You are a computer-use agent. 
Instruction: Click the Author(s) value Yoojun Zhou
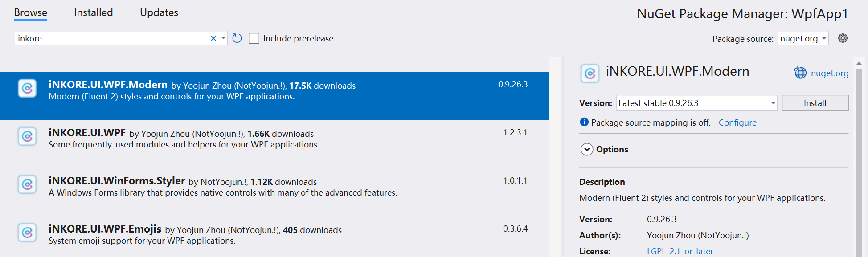click(698, 235)
